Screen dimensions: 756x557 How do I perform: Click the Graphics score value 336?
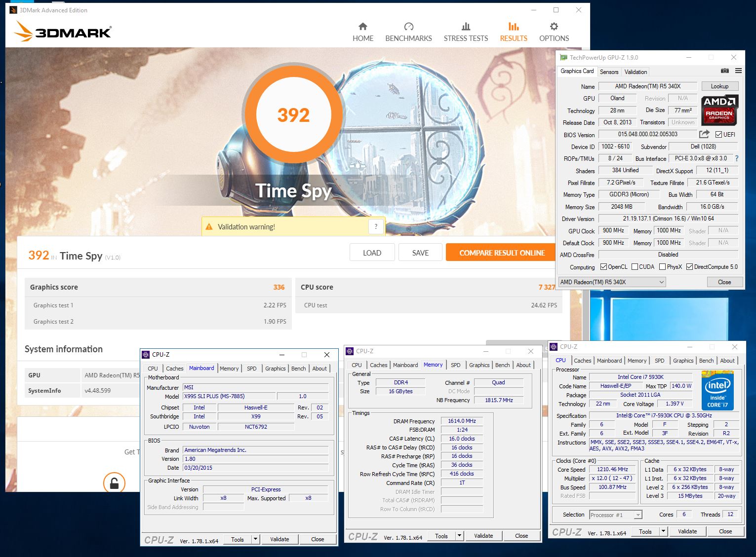(279, 287)
